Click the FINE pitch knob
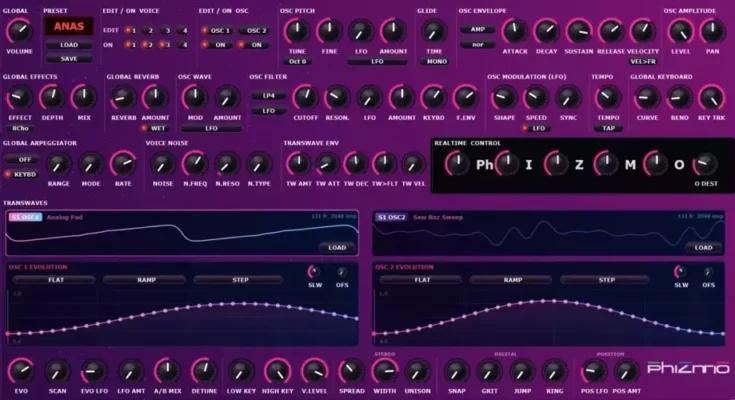The width and height of the screenshot is (735, 400). pos(330,31)
